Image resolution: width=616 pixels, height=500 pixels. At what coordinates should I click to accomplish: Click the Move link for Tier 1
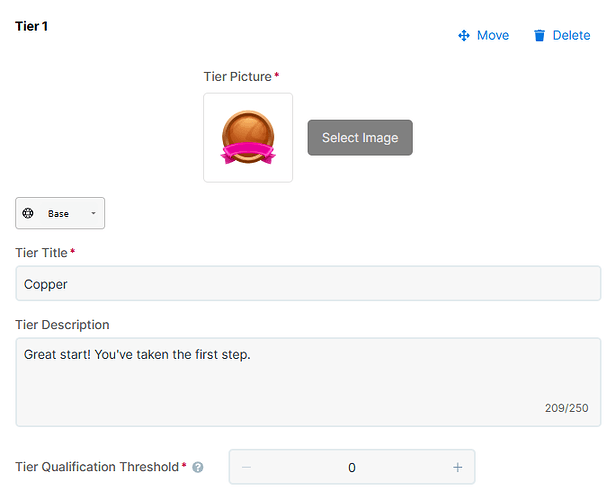[483, 36]
